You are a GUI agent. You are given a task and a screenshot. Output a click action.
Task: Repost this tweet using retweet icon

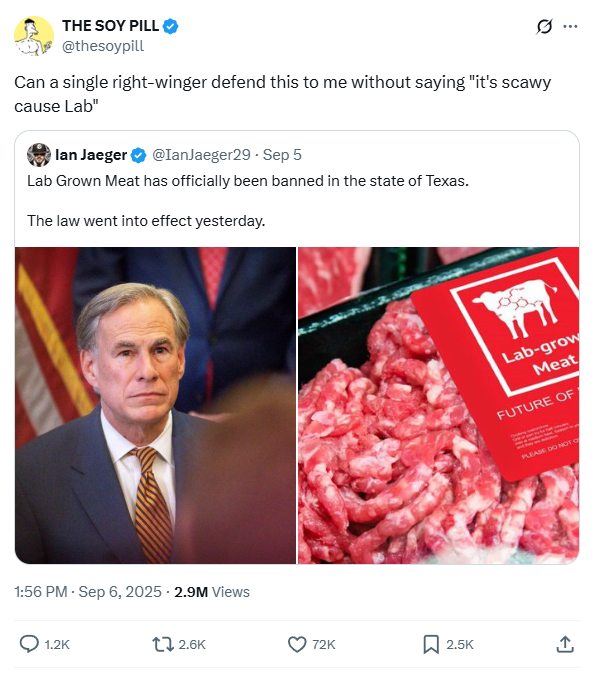(163, 644)
